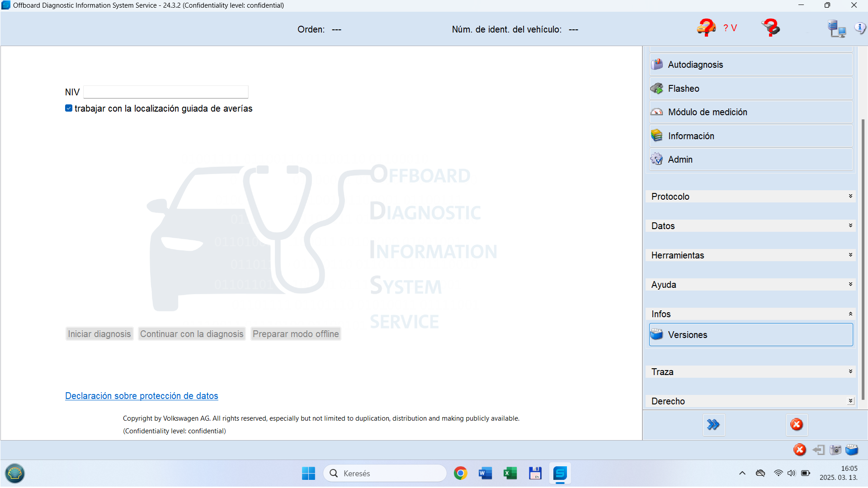Viewport: 868px width, 488px height.
Task: Click the NIV input field
Action: click(x=166, y=92)
